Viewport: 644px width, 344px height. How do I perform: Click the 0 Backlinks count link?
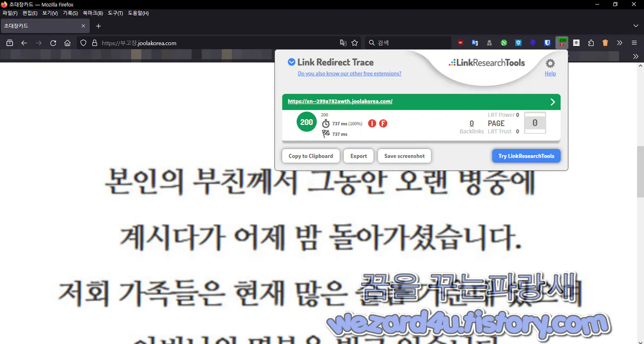[x=471, y=123]
